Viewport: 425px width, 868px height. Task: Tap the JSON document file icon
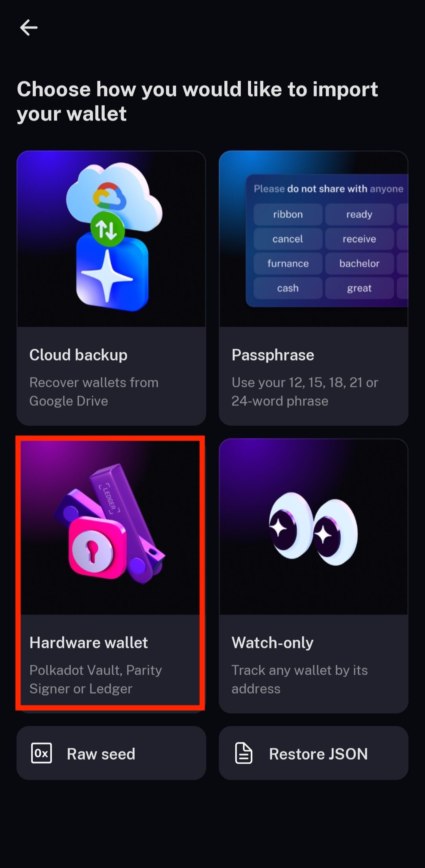tap(244, 753)
